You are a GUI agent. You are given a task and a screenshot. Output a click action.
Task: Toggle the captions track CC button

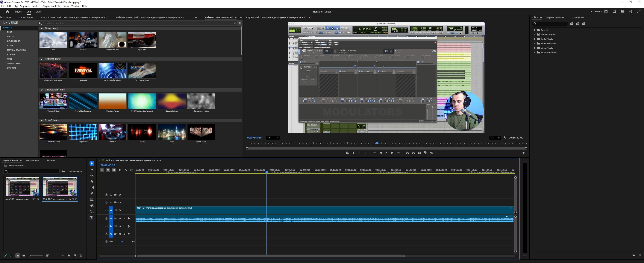pos(132,170)
